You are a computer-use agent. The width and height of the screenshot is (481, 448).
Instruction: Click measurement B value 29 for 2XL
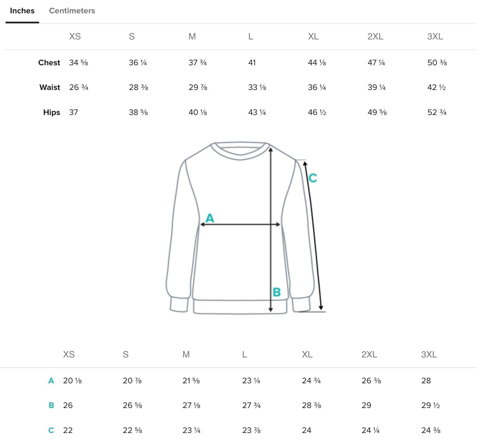(366, 406)
